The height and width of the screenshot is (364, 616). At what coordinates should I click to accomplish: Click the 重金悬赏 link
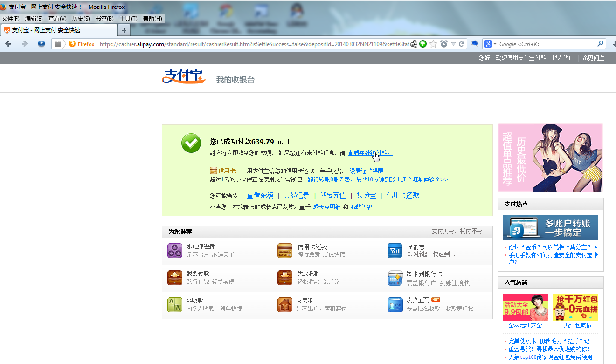(549, 349)
